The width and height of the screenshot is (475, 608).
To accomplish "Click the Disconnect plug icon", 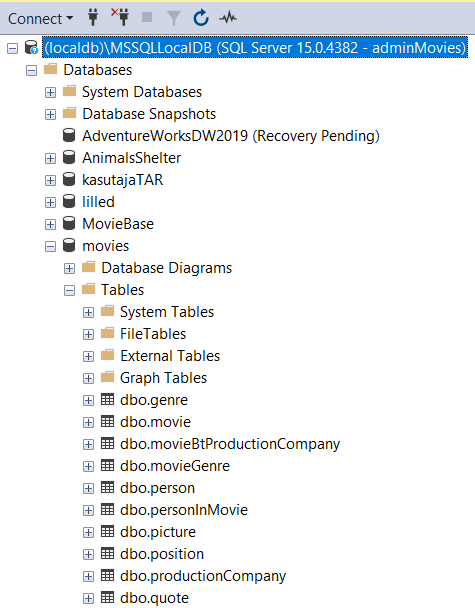I will click(x=120, y=17).
